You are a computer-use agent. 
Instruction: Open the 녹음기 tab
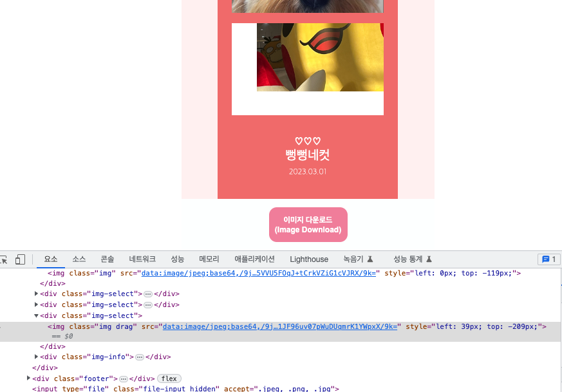click(359, 259)
